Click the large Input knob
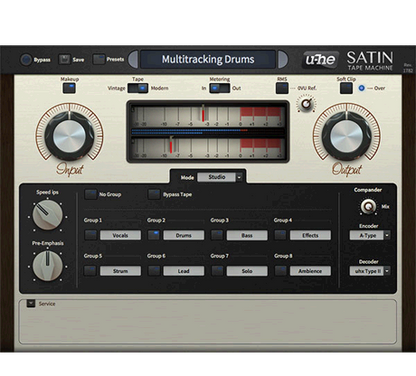 pos(69,136)
